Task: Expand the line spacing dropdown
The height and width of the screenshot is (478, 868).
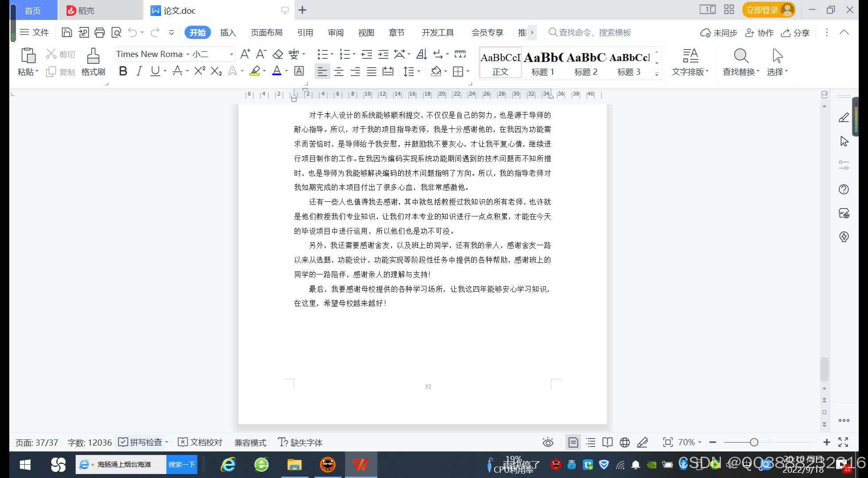Action: pos(418,71)
